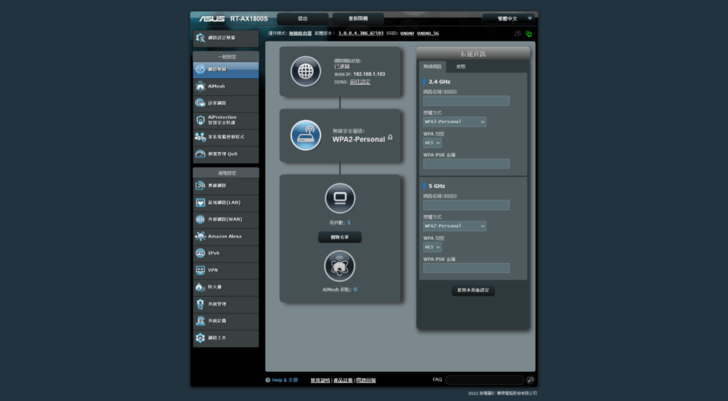Image resolution: width=728 pixels, height=401 pixels.
Task: Open the AiProtection shield icon
Action: click(200, 120)
